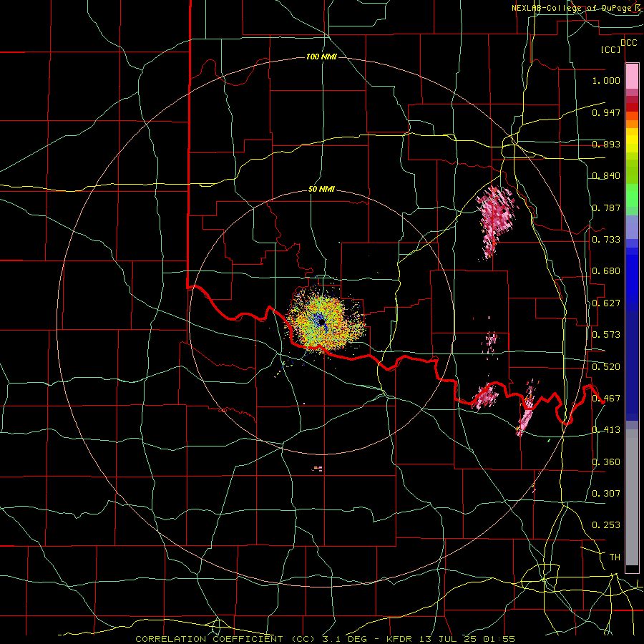Click the 0.520 color scale value
The width and height of the screenshot is (644, 644).
[x=606, y=367]
